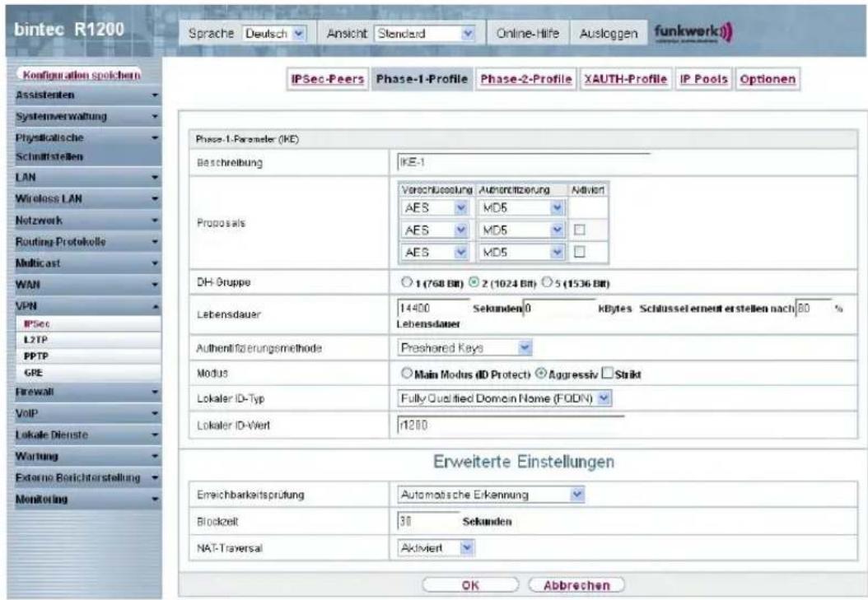Toggle the Strikt checkbox
The image size is (868, 600).
pyautogui.click(x=607, y=374)
